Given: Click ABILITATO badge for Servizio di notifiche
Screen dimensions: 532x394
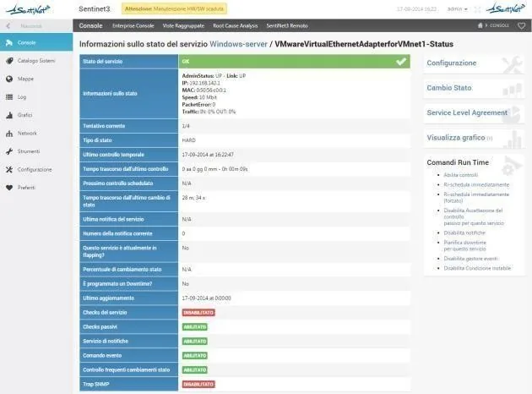Looking at the screenshot, I should tap(195, 342).
